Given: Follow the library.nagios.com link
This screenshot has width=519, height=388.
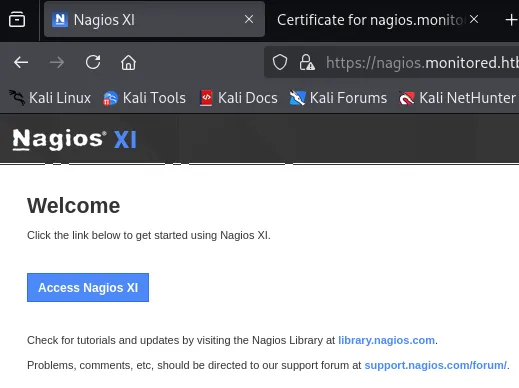Looking at the screenshot, I should [x=386, y=340].
